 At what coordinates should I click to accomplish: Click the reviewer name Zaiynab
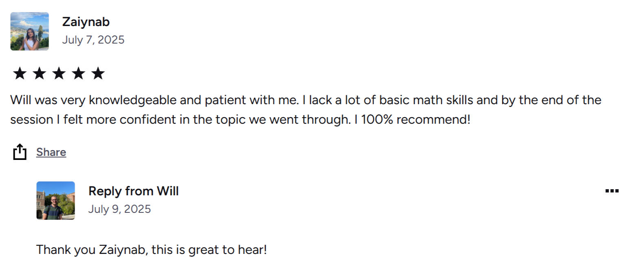tap(86, 22)
